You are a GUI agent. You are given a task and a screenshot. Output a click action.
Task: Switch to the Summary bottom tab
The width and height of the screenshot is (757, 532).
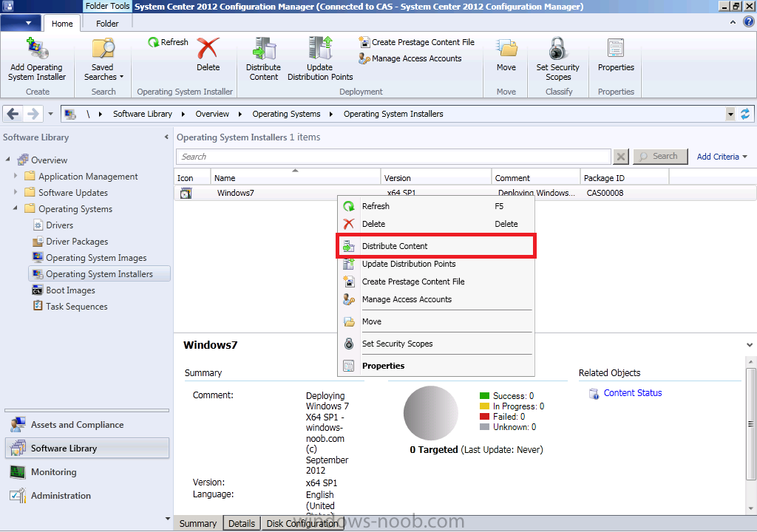coord(198,523)
